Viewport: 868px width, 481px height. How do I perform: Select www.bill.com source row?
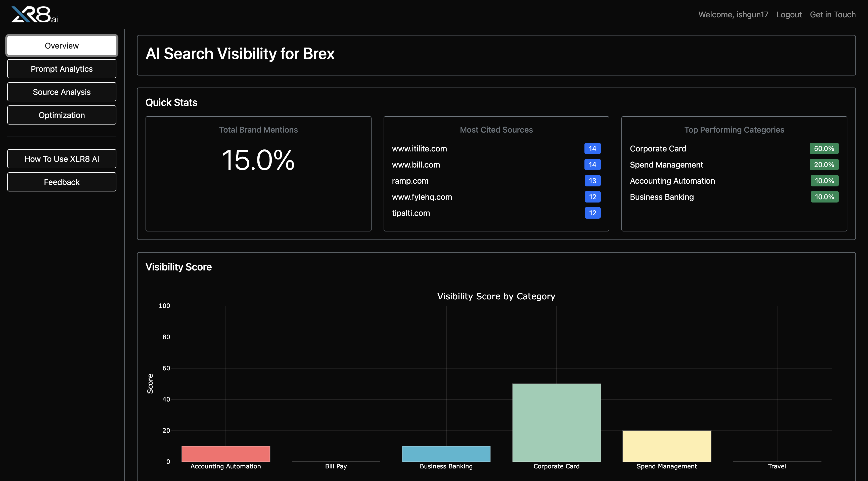496,165
